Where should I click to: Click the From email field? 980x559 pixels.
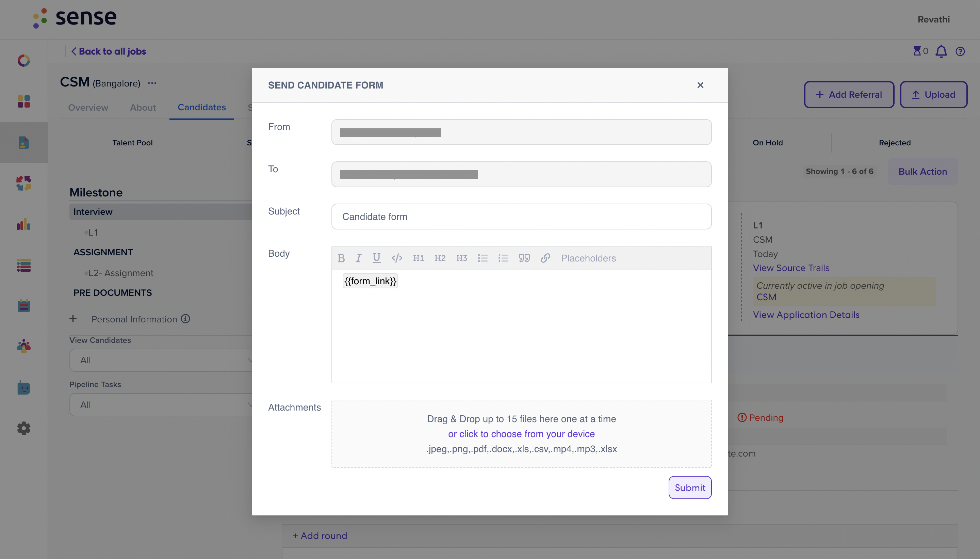coord(521,132)
